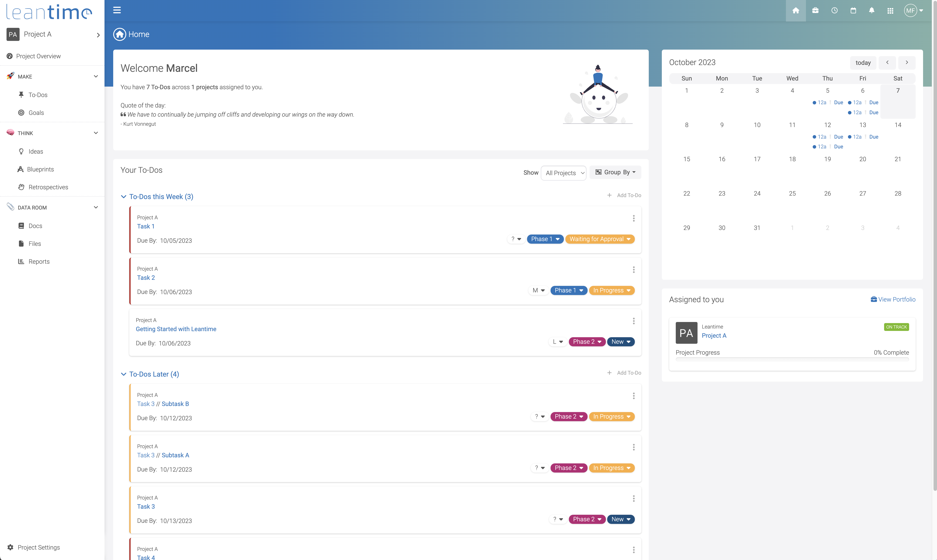
Task: Collapse the To-Dos this Week section
Action: pyautogui.click(x=123, y=197)
